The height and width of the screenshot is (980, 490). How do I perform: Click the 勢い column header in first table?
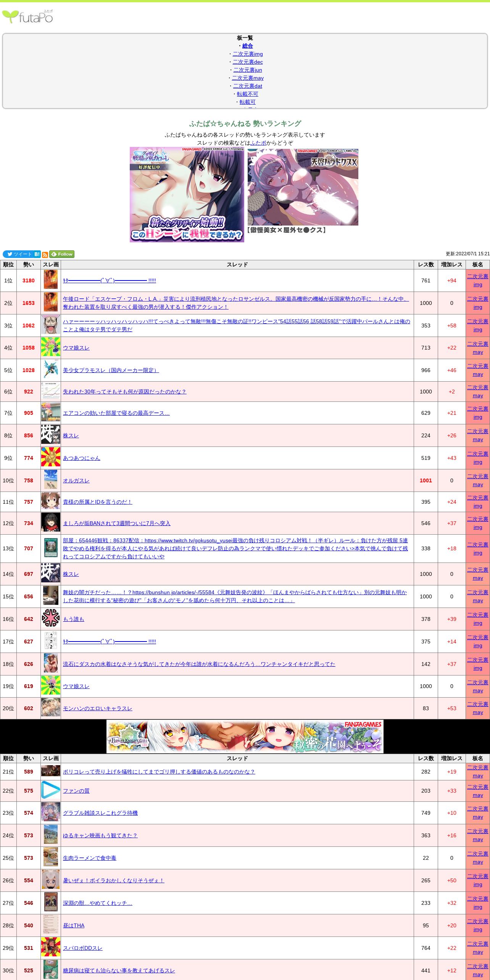tap(29, 265)
